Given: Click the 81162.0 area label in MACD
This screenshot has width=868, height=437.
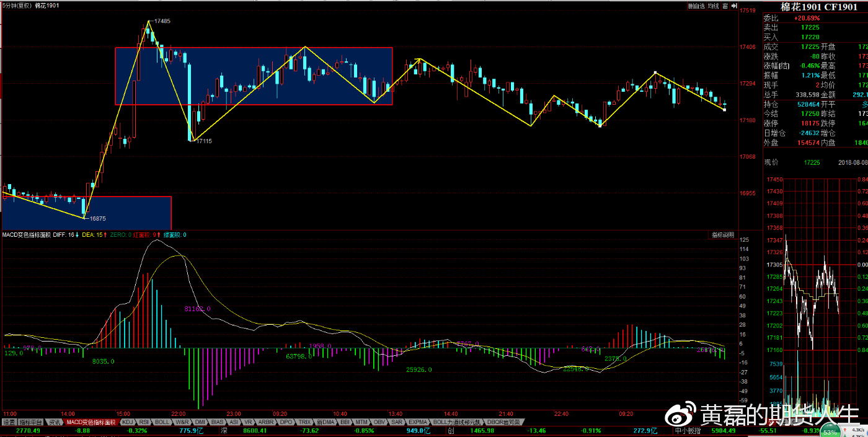Looking at the screenshot, I should [197, 308].
